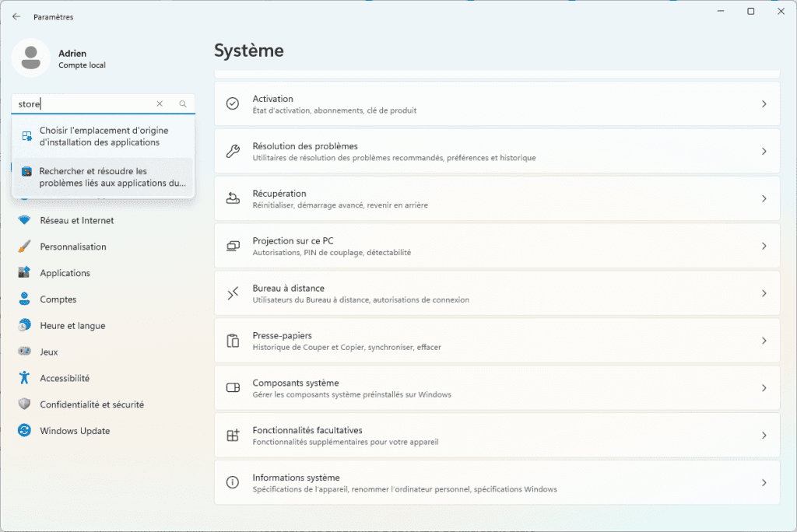
Task: Click the Récupération subtitle Réinitialiser, démarrage avancé
Action: 340,205
